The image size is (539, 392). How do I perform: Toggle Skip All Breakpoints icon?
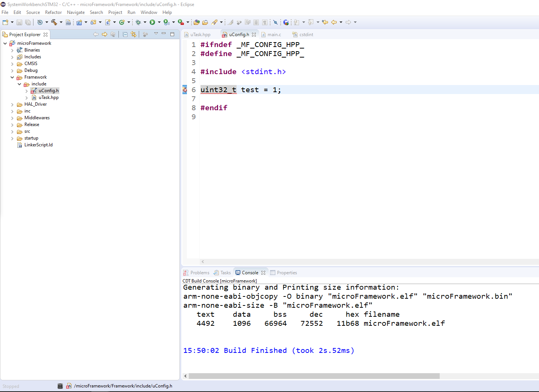point(275,22)
